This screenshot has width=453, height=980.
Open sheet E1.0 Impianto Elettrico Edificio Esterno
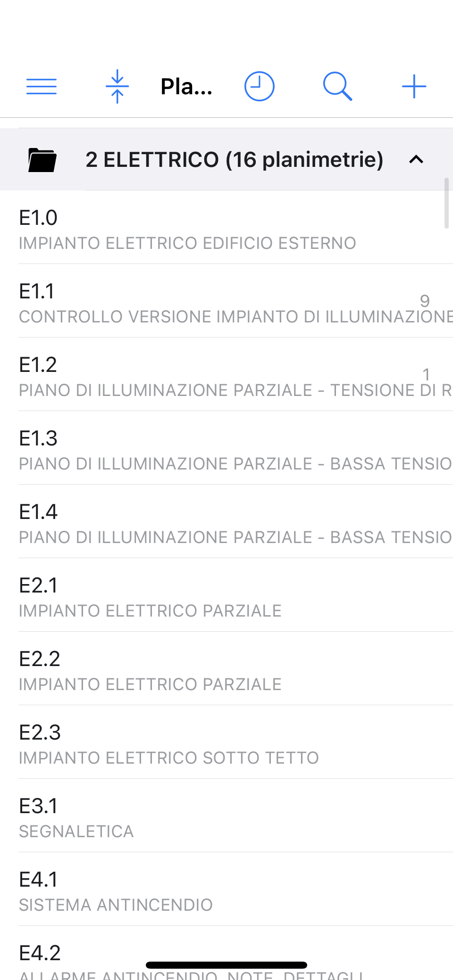coord(226,227)
